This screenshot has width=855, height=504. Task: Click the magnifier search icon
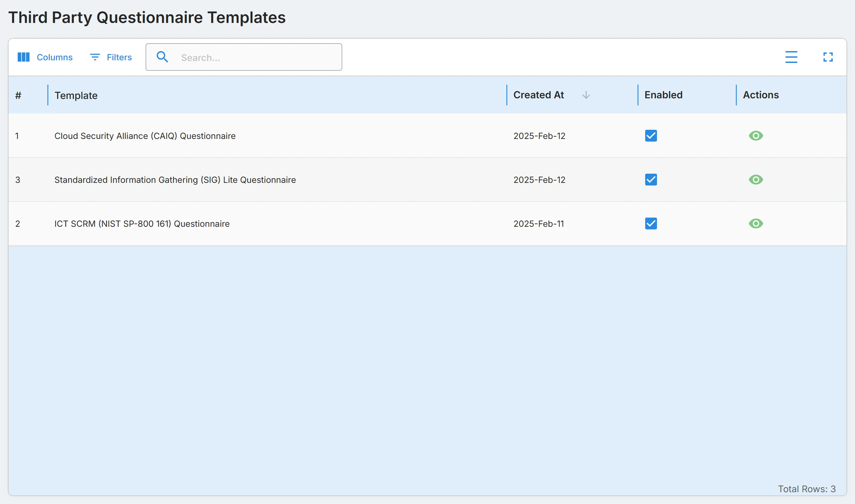tap(162, 57)
